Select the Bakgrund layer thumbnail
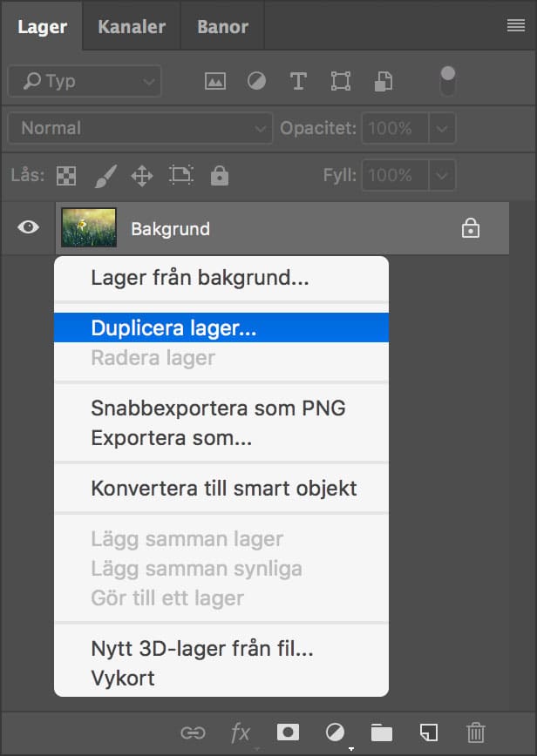 coord(89,227)
